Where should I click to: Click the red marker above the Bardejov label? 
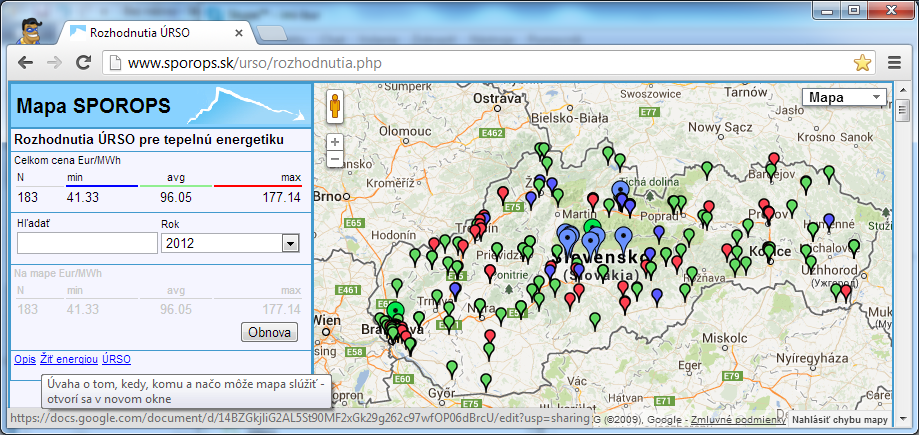pos(774,158)
